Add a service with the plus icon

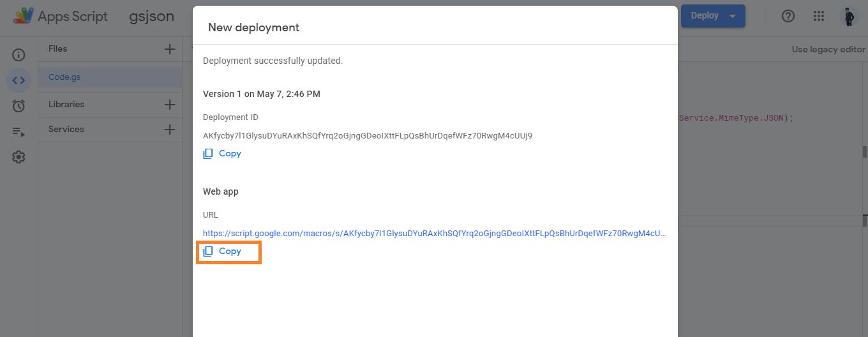(x=170, y=130)
